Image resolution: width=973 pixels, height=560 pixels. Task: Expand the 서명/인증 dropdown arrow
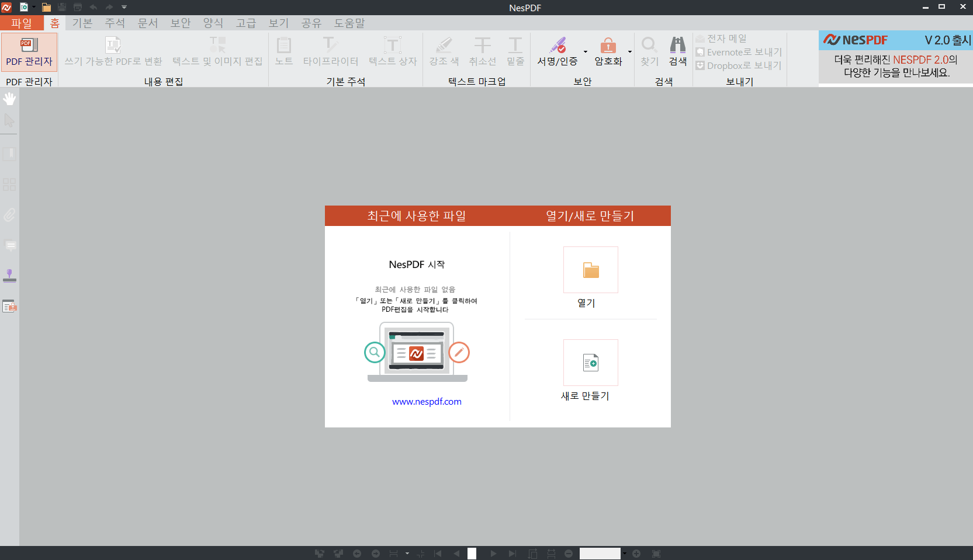(x=586, y=52)
